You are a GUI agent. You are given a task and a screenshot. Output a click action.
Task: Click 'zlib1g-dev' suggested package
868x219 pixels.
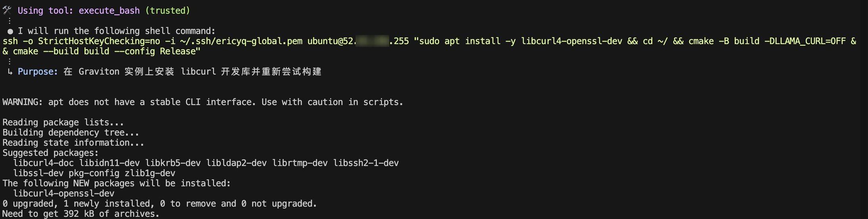150,173
